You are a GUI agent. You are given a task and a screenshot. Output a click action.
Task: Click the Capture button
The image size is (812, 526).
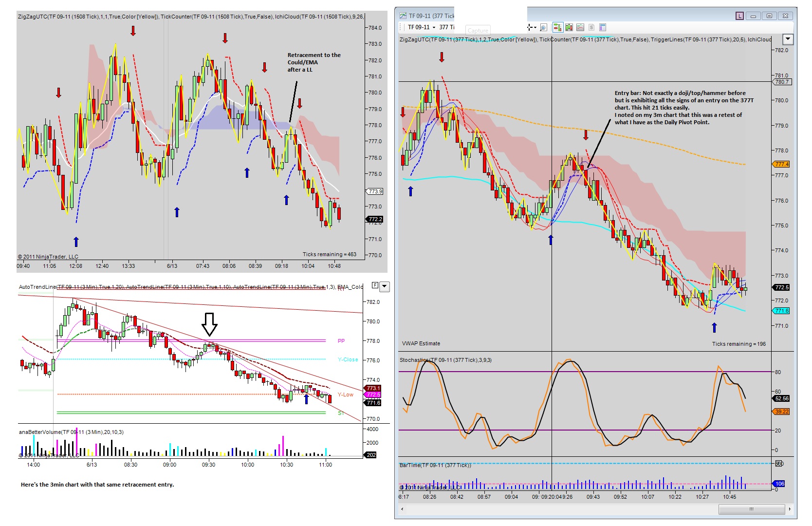click(x=478, y=30)
